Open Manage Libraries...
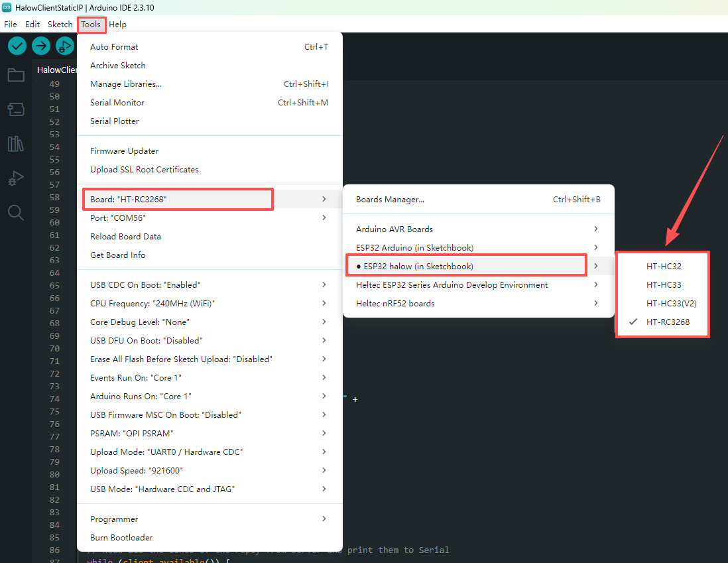This screenshot has width=728, height=563. tap(210, 84)
